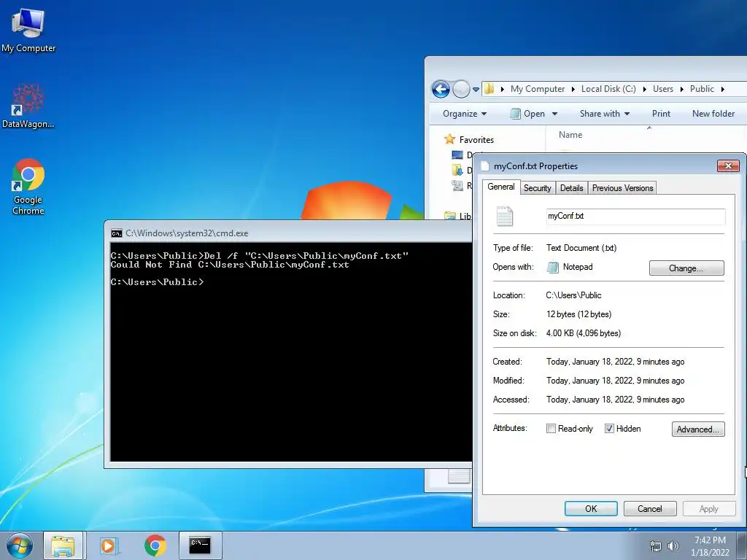The height and width of the screenshot is (560, 747).
Task: Click the C:\Users\Public location value
Action: 573,295
